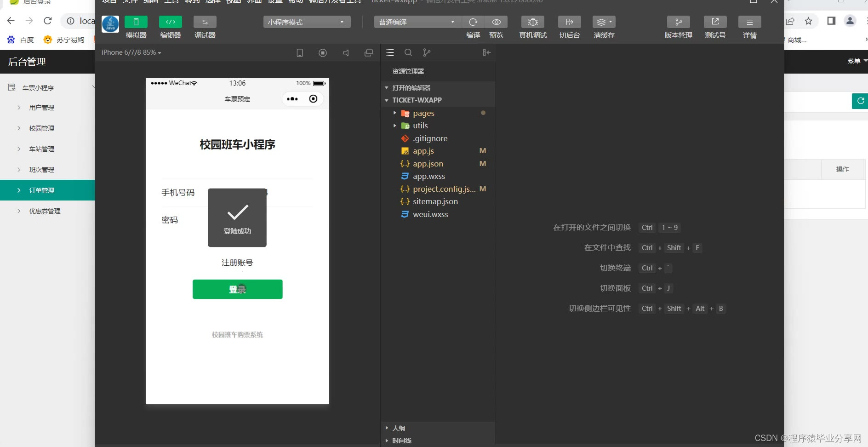Screen dimensions: 868x447
Task: Click the browser back arrow
Action: (11, 21)
